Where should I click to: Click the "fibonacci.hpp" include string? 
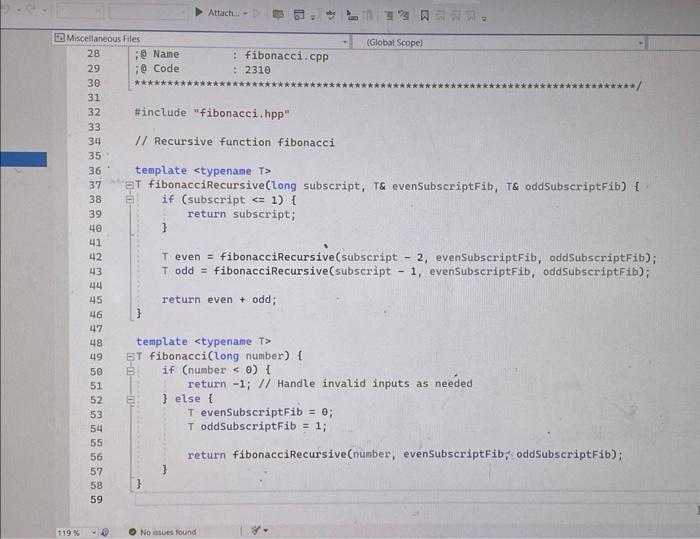[242, 113]
